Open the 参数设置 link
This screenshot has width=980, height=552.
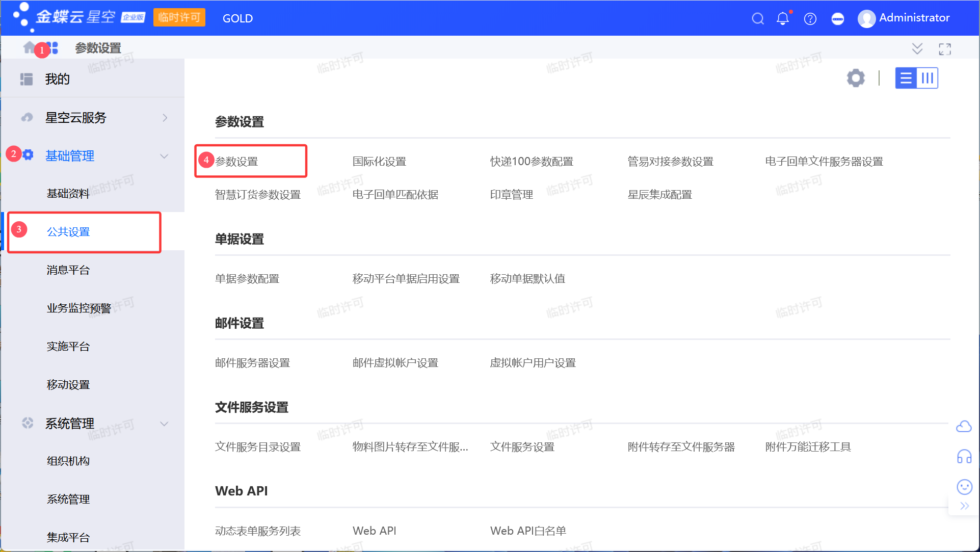(x=237, y=162)
